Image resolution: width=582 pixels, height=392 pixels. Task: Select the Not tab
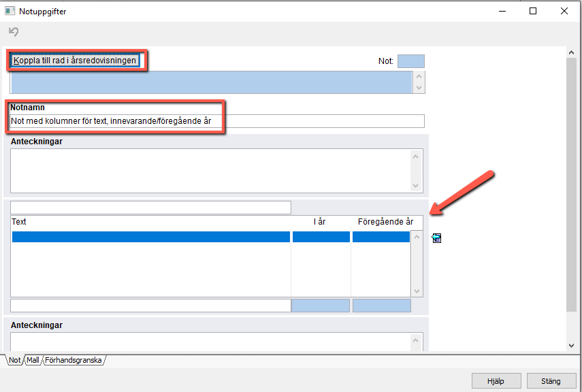pyautogui.click(x=15, y=360)
